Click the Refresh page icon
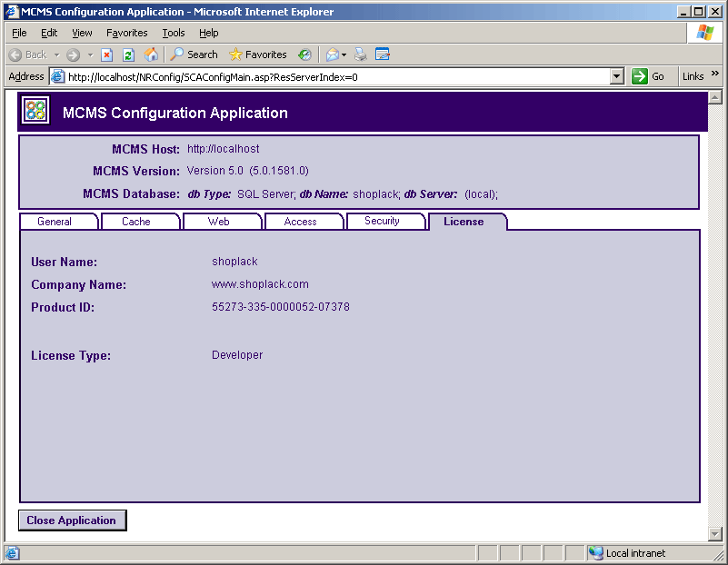This screenshot has width=728, height=565. [x=129, y=55]
